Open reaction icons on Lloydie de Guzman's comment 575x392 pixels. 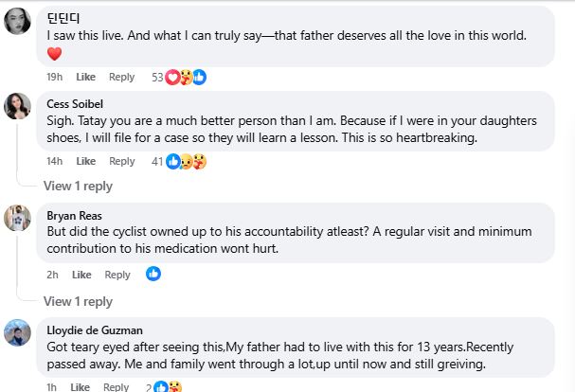point(169,386)
